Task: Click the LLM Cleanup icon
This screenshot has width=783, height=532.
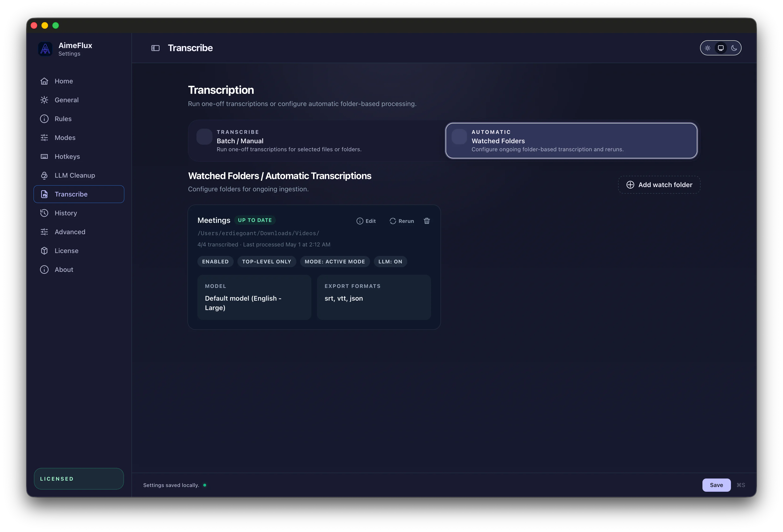Action: (x=44, y=176)
